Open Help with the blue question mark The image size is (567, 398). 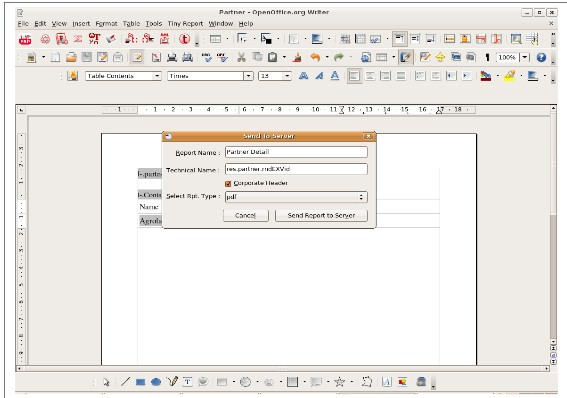541,57
